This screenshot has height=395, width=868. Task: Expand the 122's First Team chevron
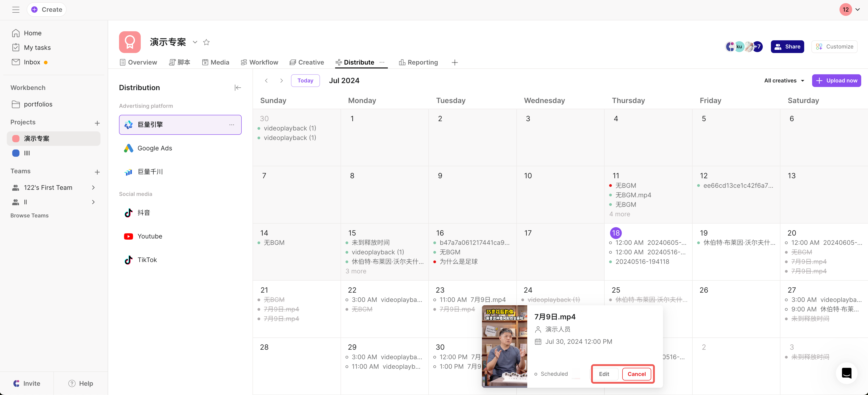[93, 188]
